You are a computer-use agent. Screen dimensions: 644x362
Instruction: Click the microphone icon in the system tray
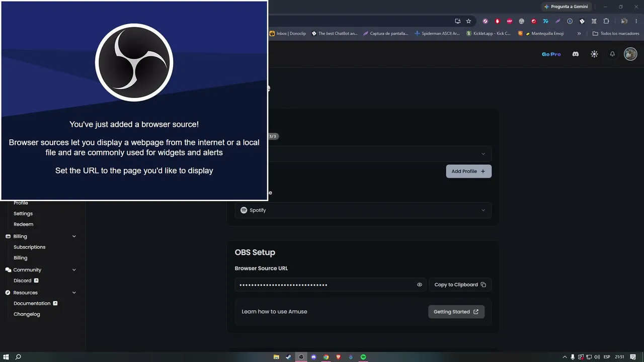tap(573, 357)
